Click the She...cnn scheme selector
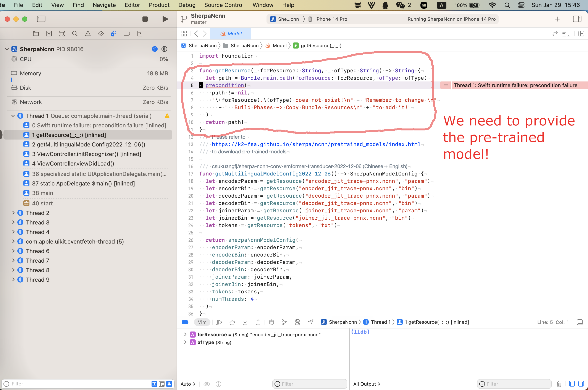Image resolution: width=588 pixels, height=390 pixels. pos(284,19)
